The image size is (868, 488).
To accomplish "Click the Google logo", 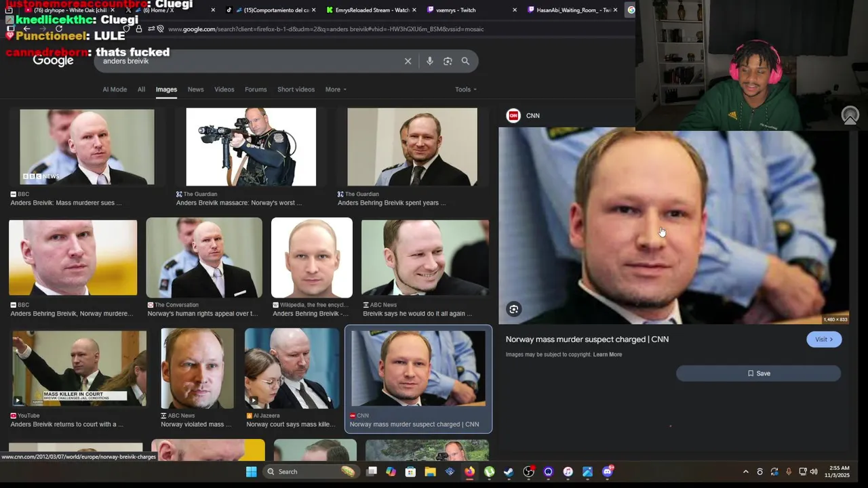I will tap(53, 61).
